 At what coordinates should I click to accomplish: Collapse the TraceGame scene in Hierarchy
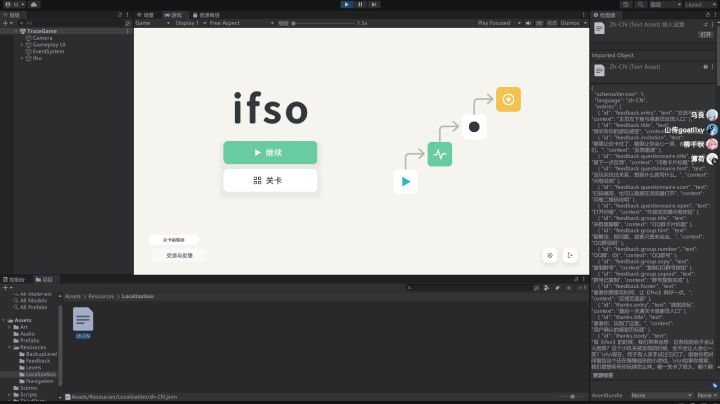(17, 31)
